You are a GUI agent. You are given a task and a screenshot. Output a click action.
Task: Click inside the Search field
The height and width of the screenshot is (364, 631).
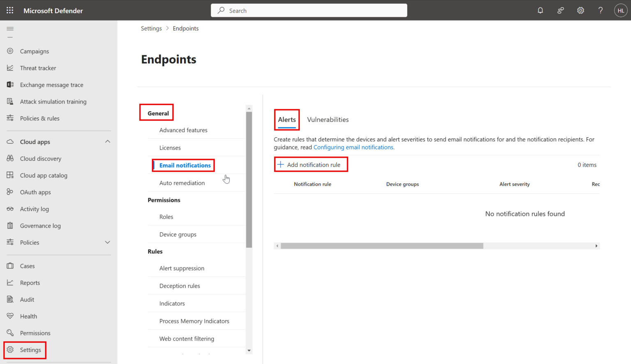(x=309, y=10)
